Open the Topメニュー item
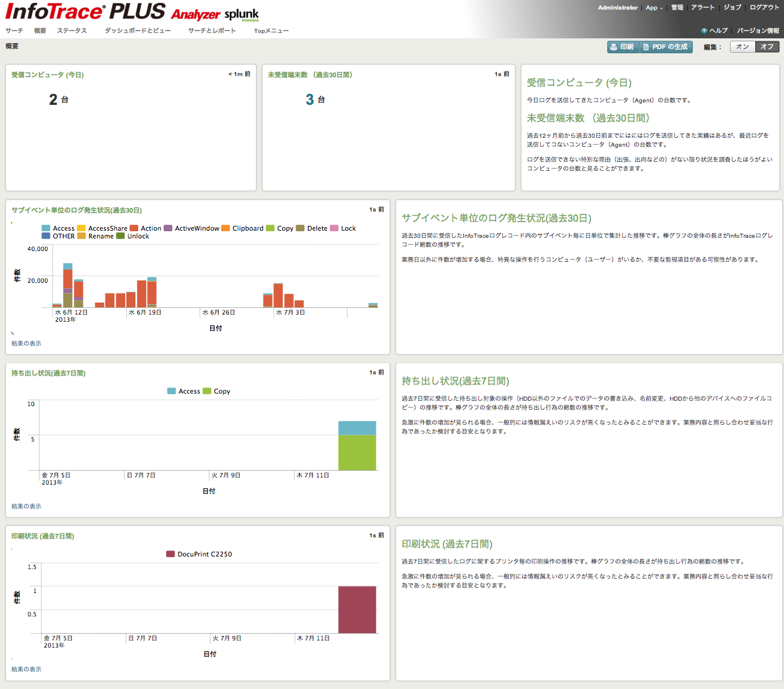 [x=272, y=31]
